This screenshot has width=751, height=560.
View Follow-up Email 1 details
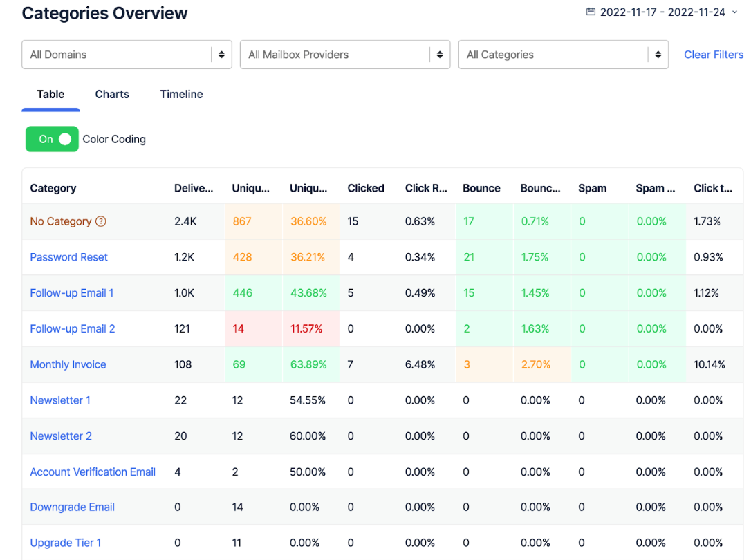coord(71,293)
